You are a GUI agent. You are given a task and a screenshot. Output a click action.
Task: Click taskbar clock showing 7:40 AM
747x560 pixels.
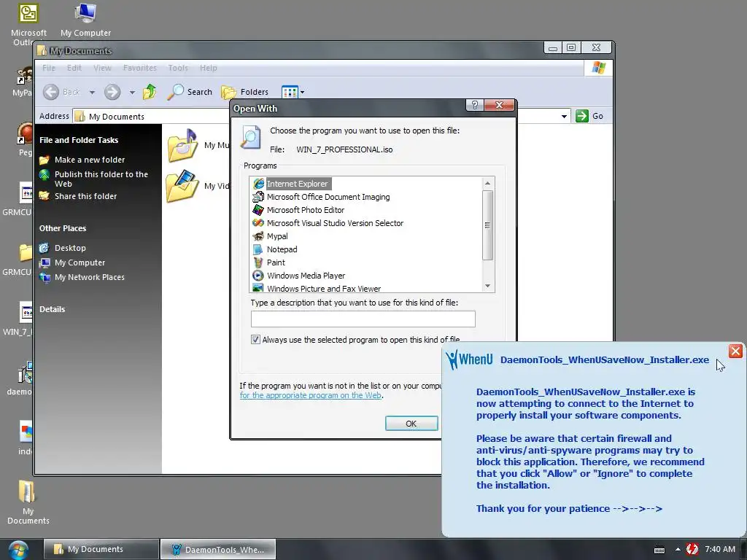point(720,549)
